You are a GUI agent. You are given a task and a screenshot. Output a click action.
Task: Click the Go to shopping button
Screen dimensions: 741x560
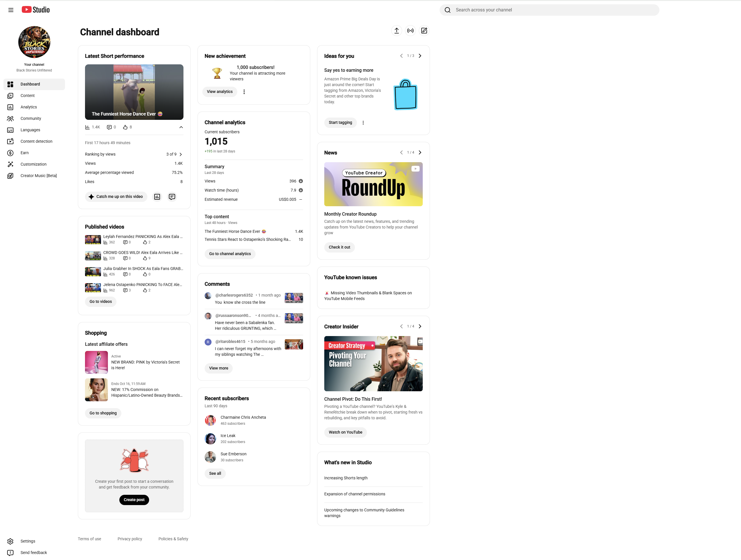pyautogui.click(x=103, y=413)
